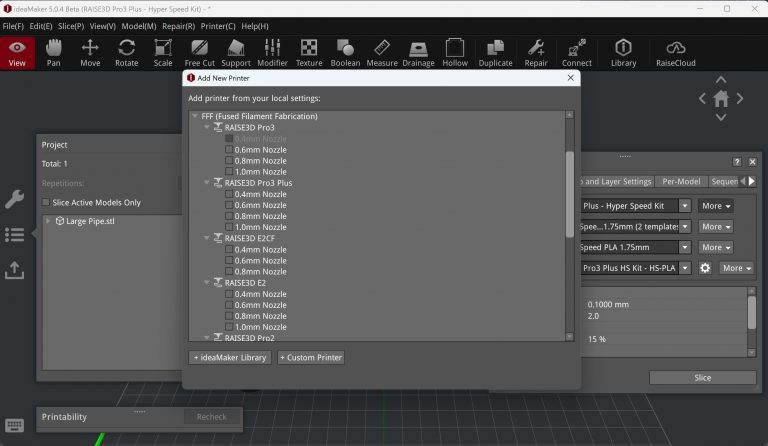Open the Model(M) menu

(139, 26)
